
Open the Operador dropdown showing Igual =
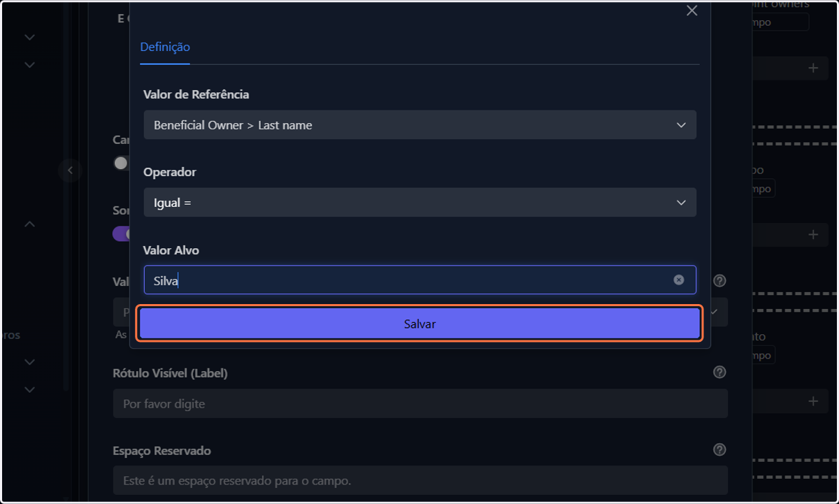click(419, 203)
